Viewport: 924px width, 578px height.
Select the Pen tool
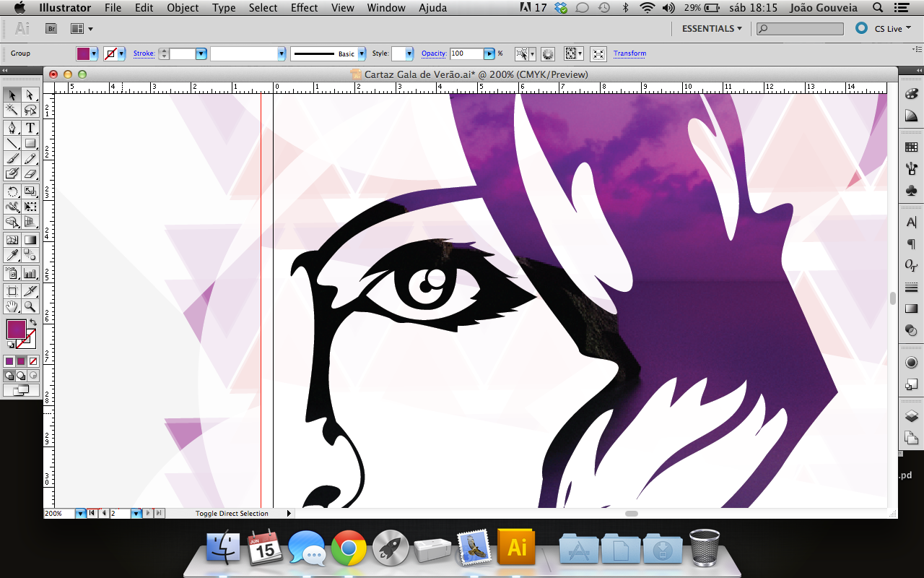[x=12, y=128]
